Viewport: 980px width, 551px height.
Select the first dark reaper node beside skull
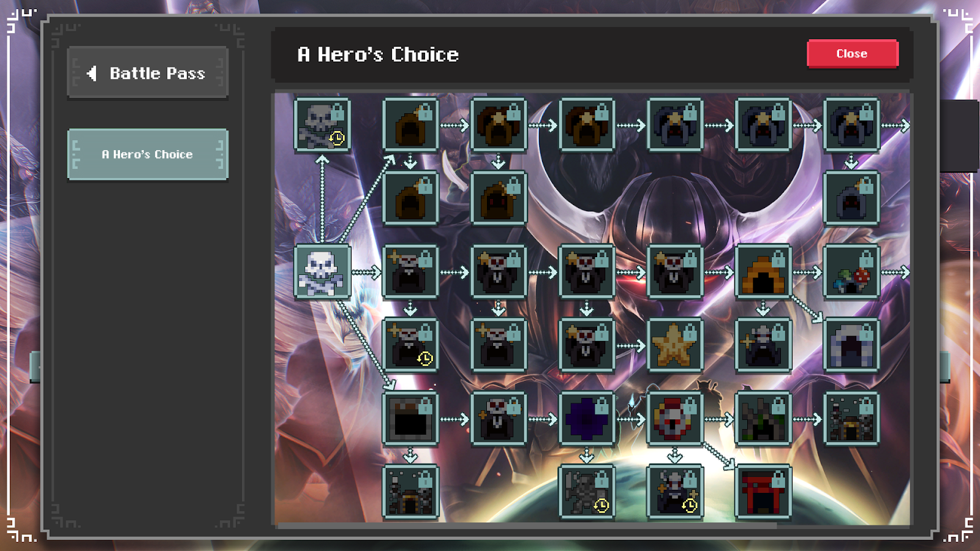click(x=410, y=272)
